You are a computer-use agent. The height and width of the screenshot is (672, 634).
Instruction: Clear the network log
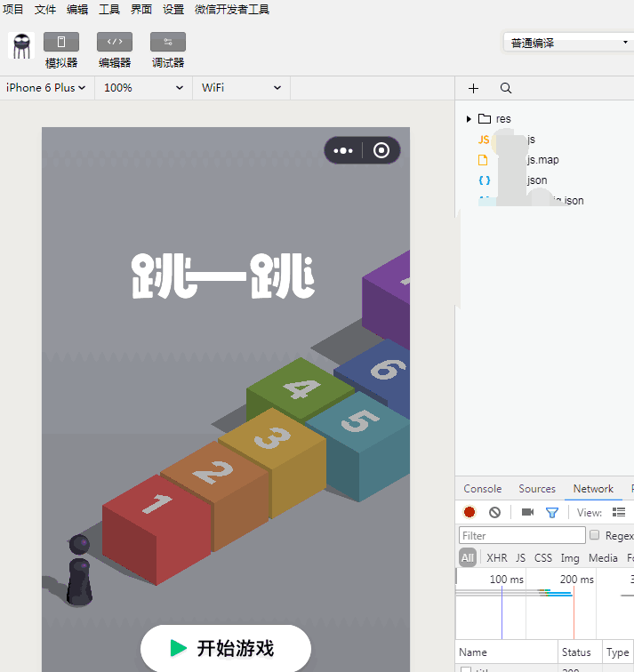494,512
